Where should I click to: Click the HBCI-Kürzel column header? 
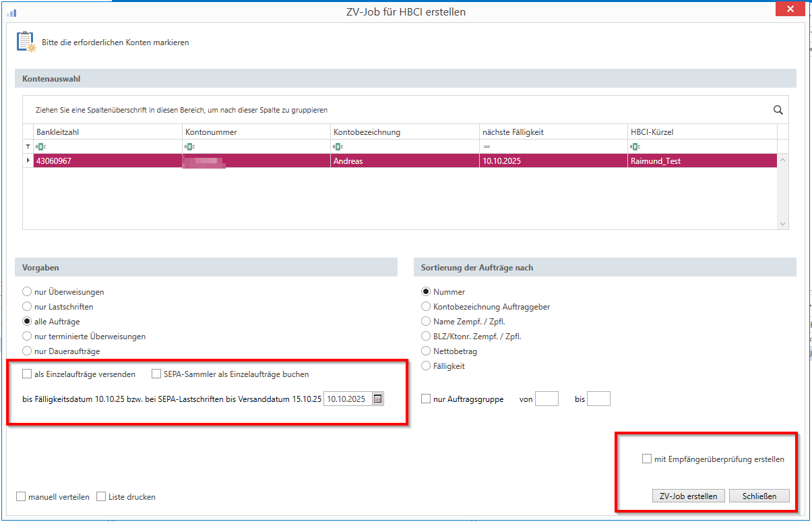tap(701, 132)
